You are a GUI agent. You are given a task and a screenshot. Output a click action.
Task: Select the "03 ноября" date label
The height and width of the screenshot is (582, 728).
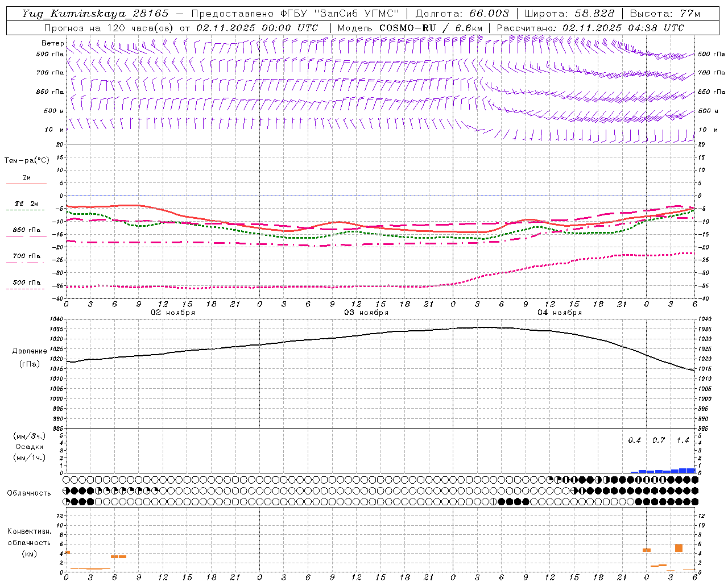[366, 313]
